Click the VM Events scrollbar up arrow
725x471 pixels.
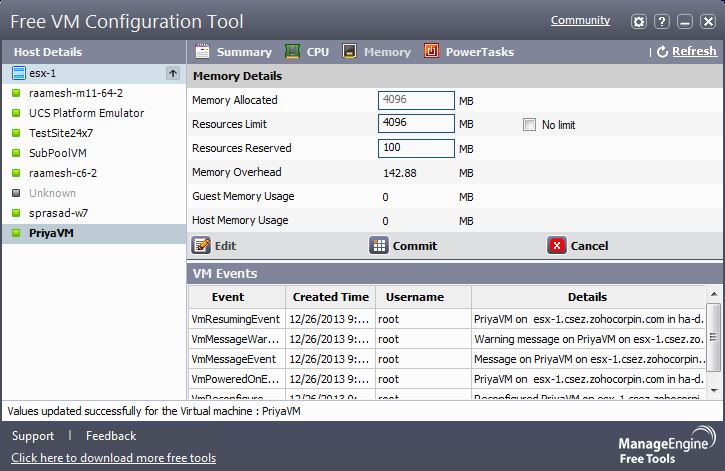[714, 294]
